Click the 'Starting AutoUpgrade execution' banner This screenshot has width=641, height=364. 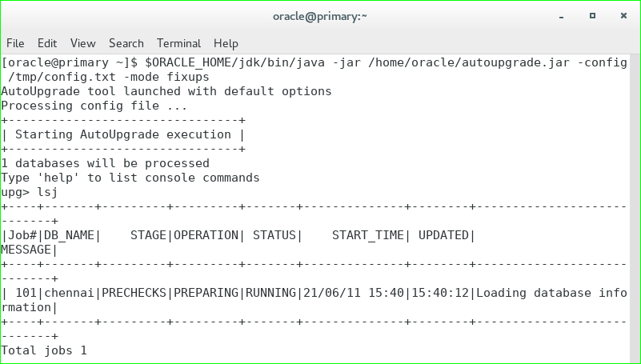tap(123, 134)
